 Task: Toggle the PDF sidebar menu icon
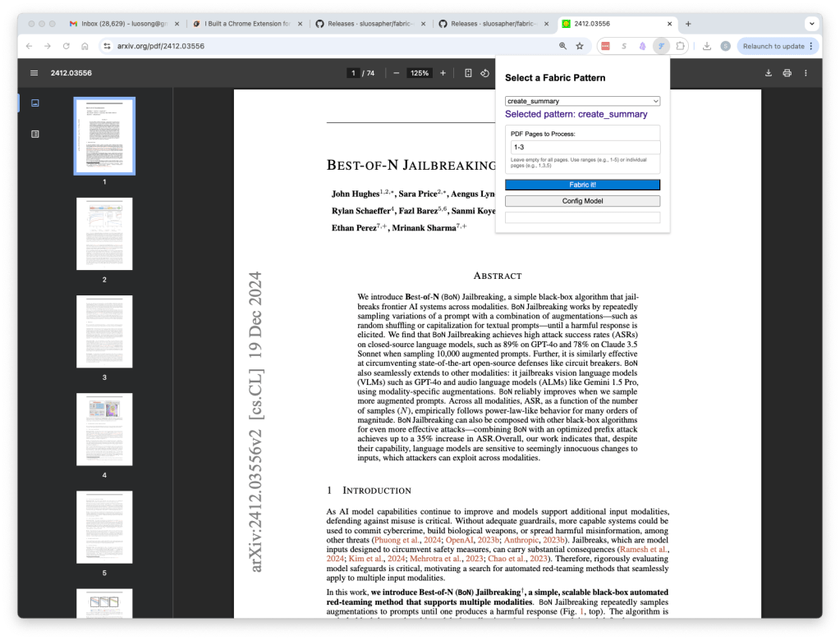coord(34,73)
